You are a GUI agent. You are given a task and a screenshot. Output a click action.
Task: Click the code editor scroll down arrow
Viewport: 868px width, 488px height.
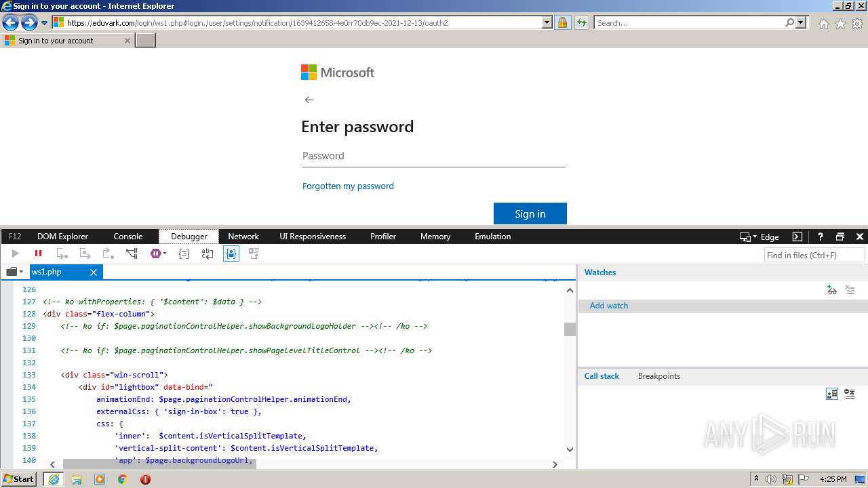[x=570, y=449]
